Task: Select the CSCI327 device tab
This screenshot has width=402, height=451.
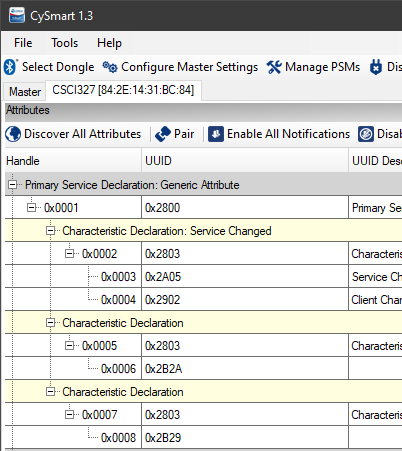Action: (x=123, y=90)
